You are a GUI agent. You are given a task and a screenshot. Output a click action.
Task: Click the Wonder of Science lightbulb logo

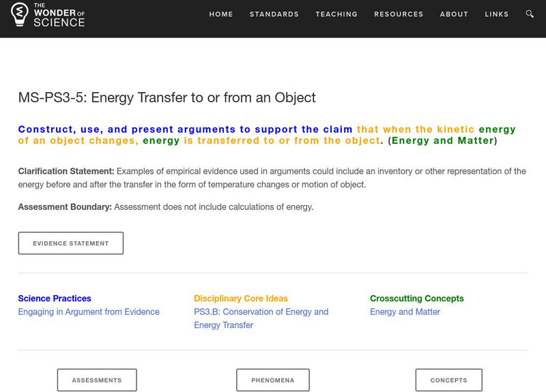coord(22,14)
